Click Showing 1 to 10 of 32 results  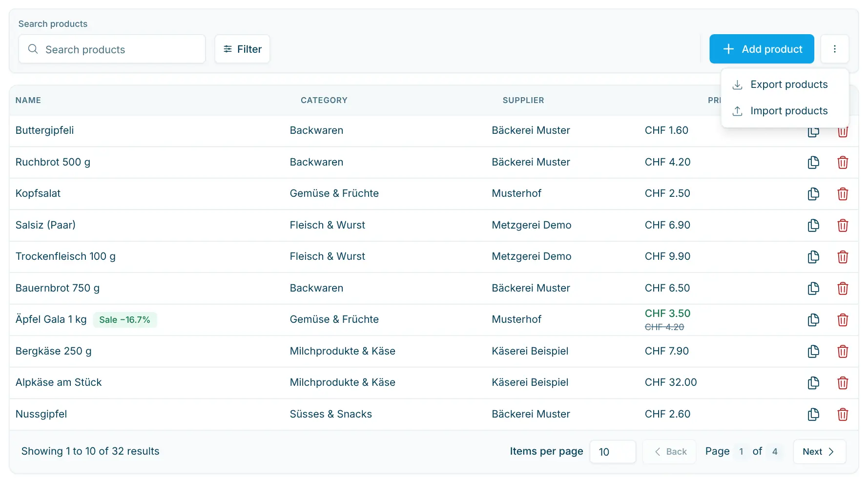click(90, 451)
